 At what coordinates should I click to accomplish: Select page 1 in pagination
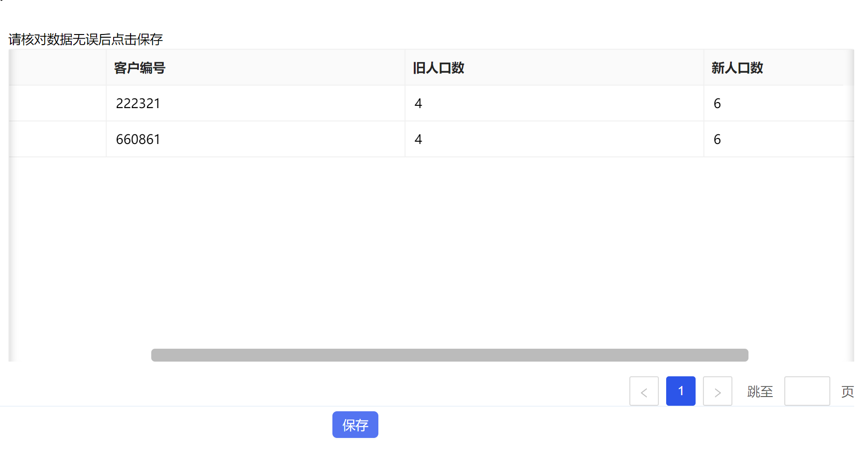click(x=680, y=391)
